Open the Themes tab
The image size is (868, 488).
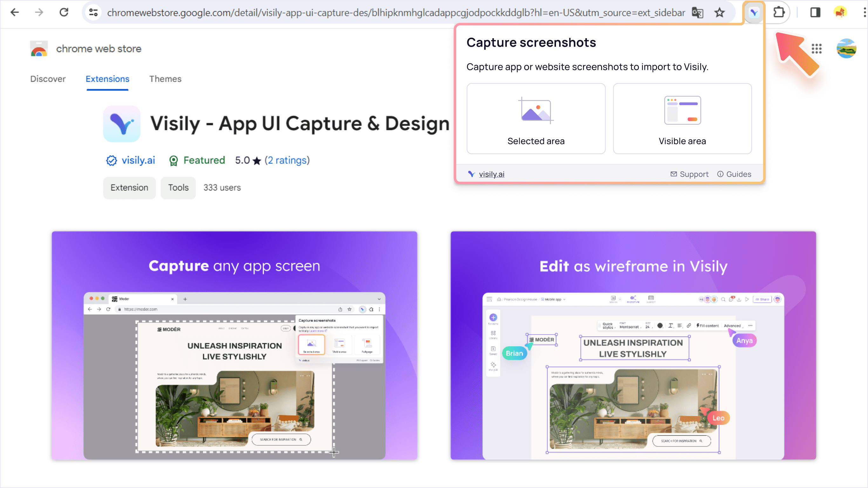click(x=165, y=79)
